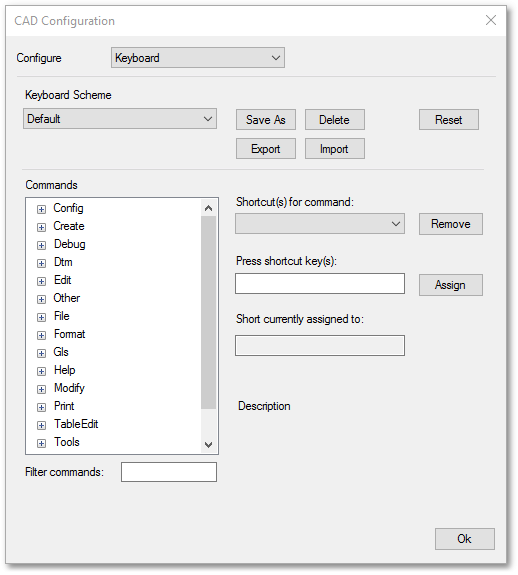Select the Tools tree item label

pyautogui.click(x=67, y=442)
